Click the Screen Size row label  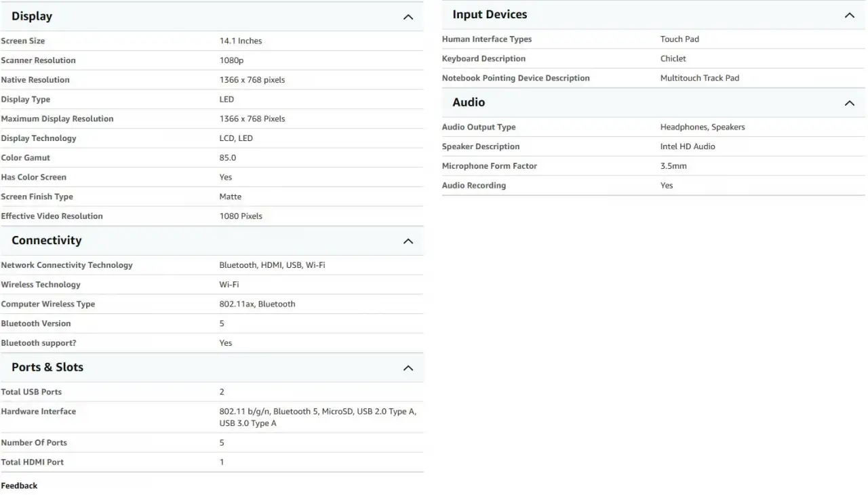tap(23, 41)
